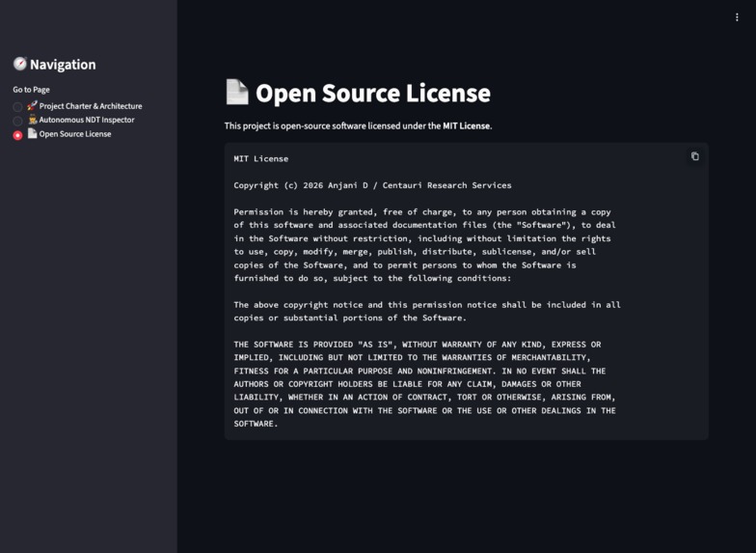The height and width of the screenshot is (553, 756).
Task: Click the Copyright (c) 2026 Anjani D line
Action: 372,185
